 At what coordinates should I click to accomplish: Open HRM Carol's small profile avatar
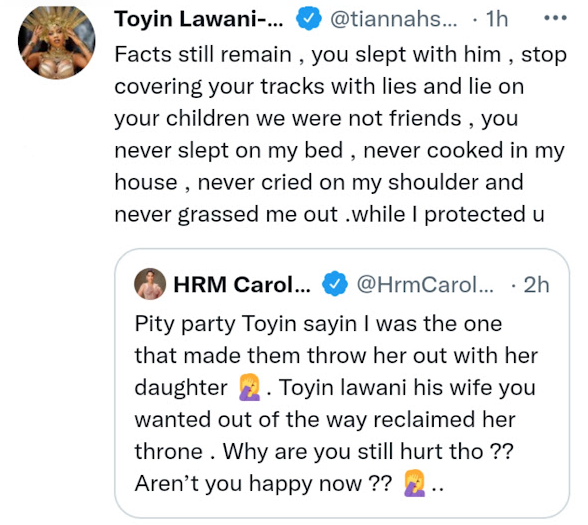(150, 284)
